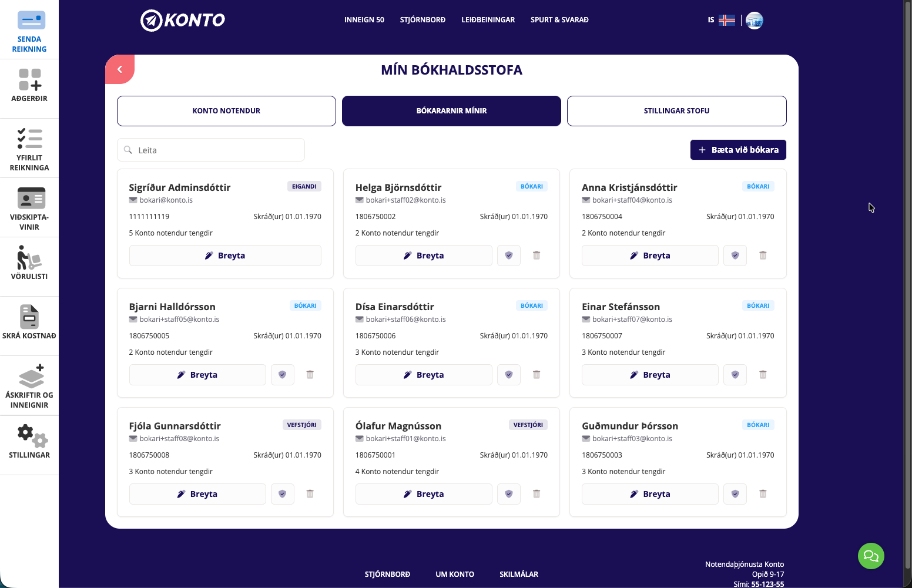Edit Fjóla Gunnarsdóttir via Breyta

tap(197, 494)
